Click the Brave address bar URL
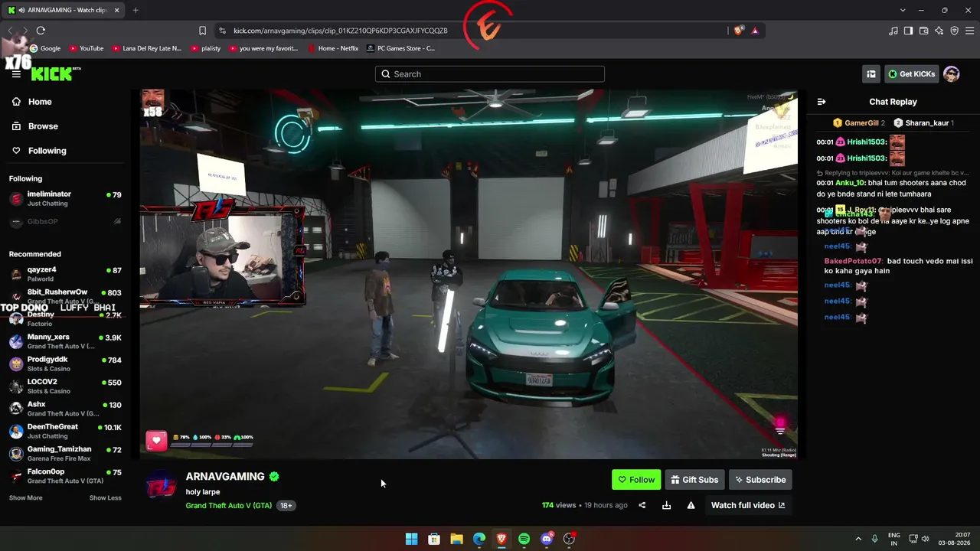The height and width of the screenshot is (551, 980). point(341,31)
